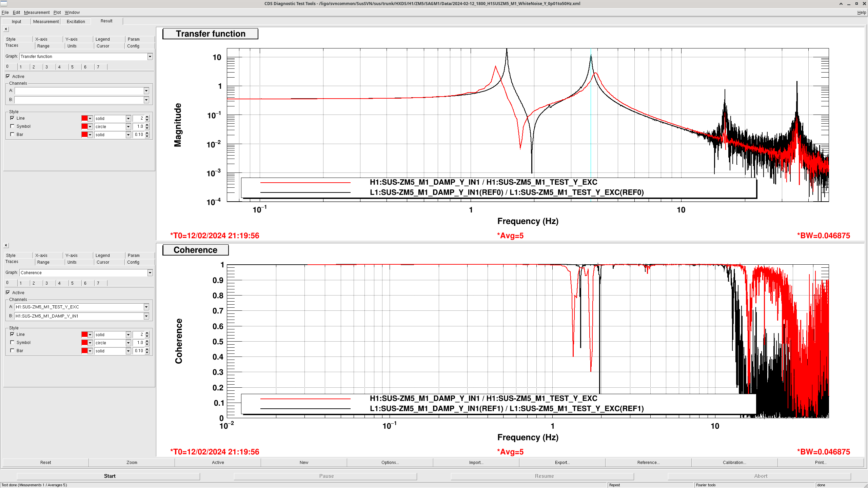Open circle symbol type dropdown in upper panel
868x488 pixels.
click(128, 127)
